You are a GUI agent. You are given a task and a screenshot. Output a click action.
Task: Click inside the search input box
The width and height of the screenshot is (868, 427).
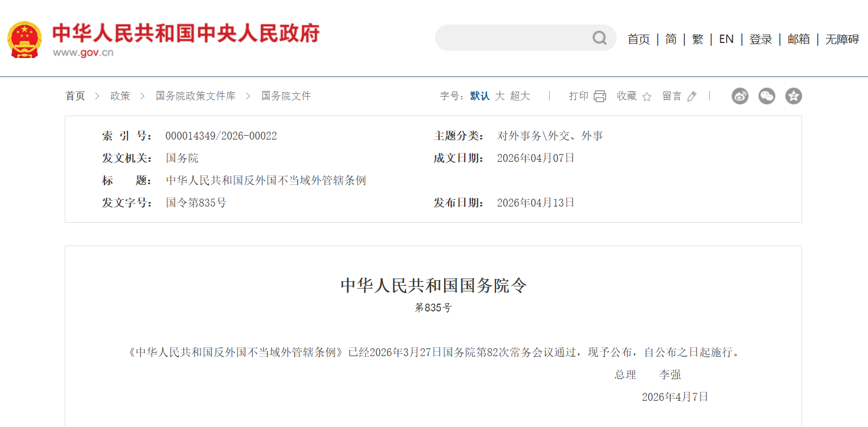pyautogui.click(x=519, y=37)
